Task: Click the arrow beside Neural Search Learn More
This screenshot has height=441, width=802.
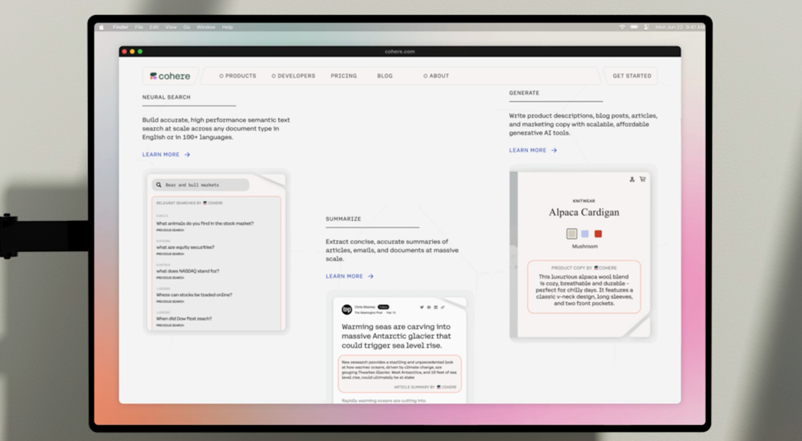Action: 187,155
